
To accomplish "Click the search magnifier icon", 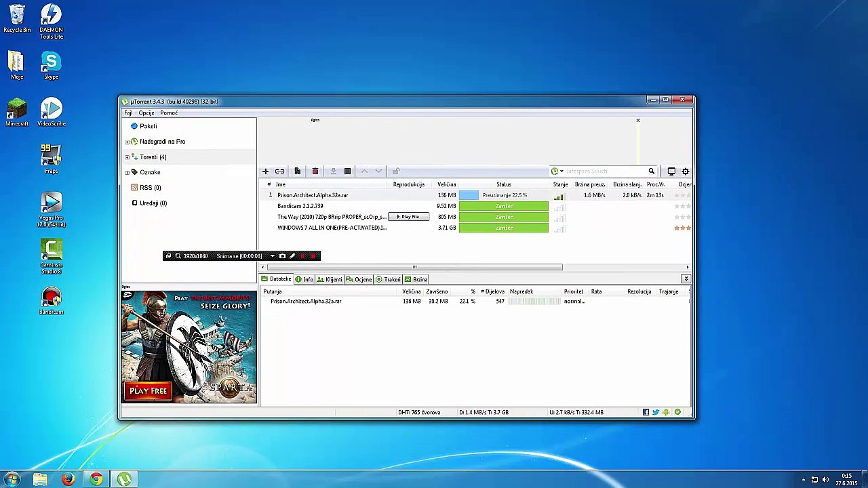I will [x=652, y=171].
